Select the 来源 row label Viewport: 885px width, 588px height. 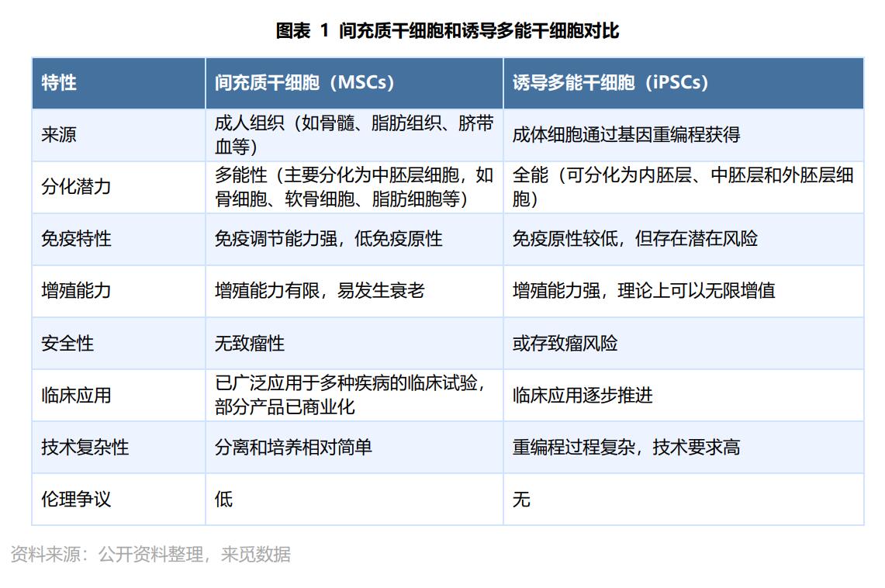tap(59, 135)
